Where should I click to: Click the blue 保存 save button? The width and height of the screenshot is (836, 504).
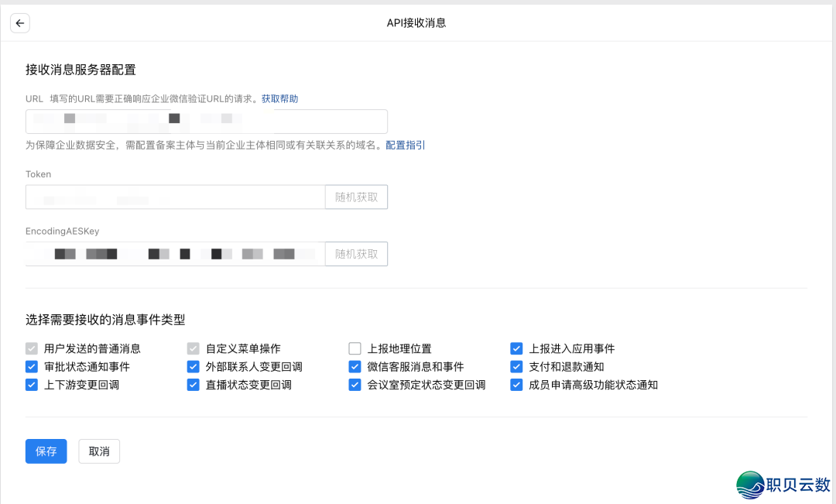pos(46,451)
